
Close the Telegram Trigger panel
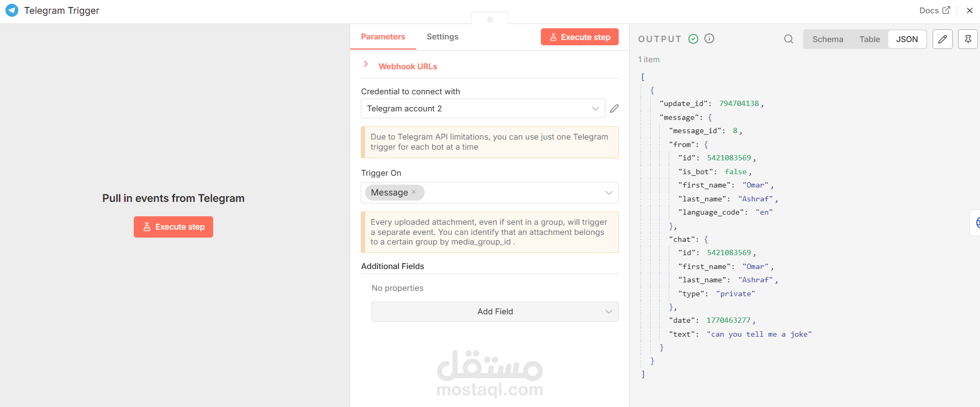[x=970, y=10]
